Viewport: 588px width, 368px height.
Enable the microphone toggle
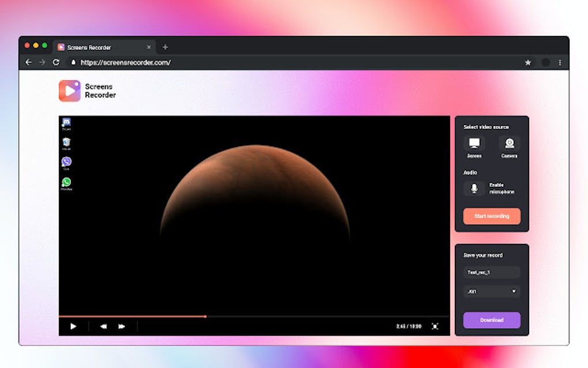point(474,188)
